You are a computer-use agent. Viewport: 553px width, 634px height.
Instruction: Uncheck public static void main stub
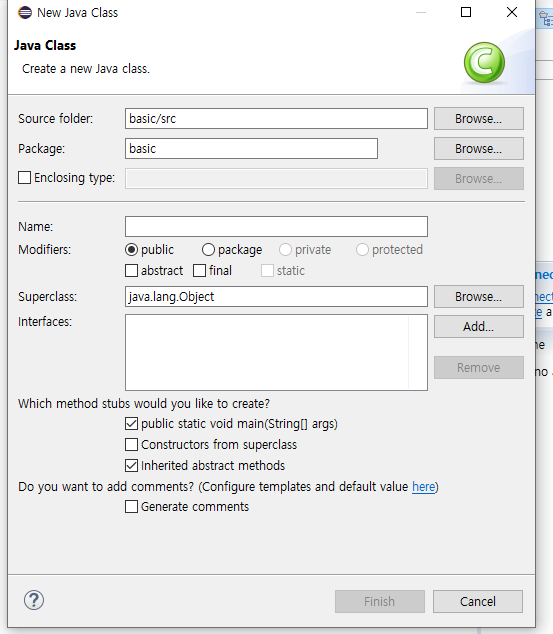131,424
